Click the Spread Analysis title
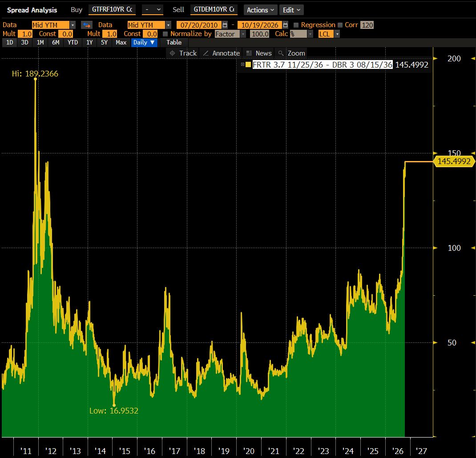Viewport: 476px width, 458px height. [x=32, y=10]
